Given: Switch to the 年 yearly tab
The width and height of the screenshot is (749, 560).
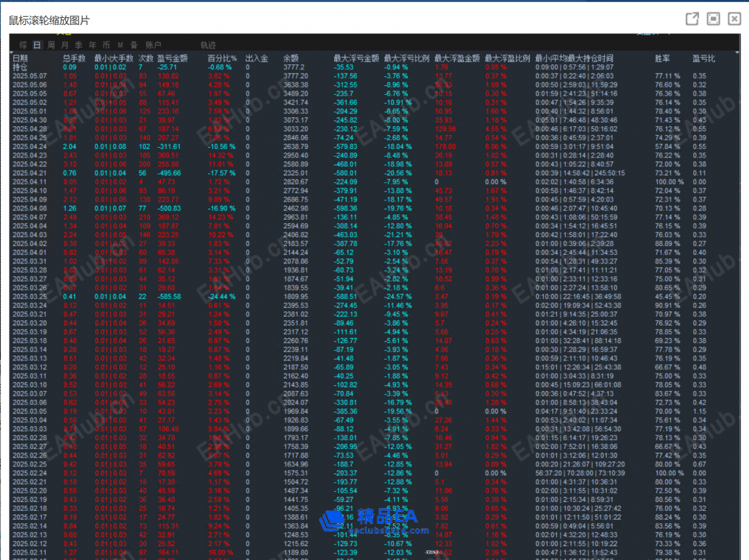Looking at the screenshot, I should coord(92,45).
